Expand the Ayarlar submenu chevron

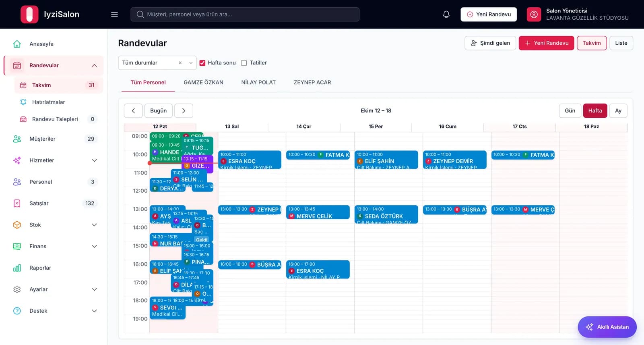pyautogui.click(x=94, y=289)
